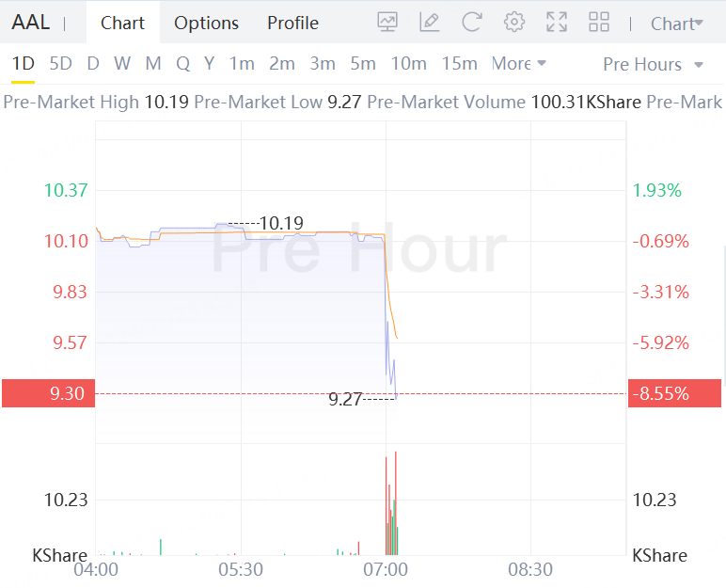Click the 07:00 time axis label

tap(386, 570)
